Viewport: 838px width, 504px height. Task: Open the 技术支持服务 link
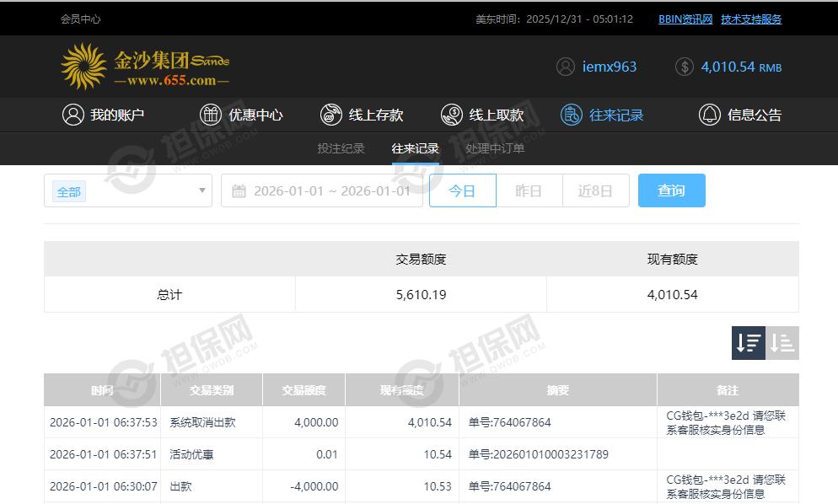751,19
